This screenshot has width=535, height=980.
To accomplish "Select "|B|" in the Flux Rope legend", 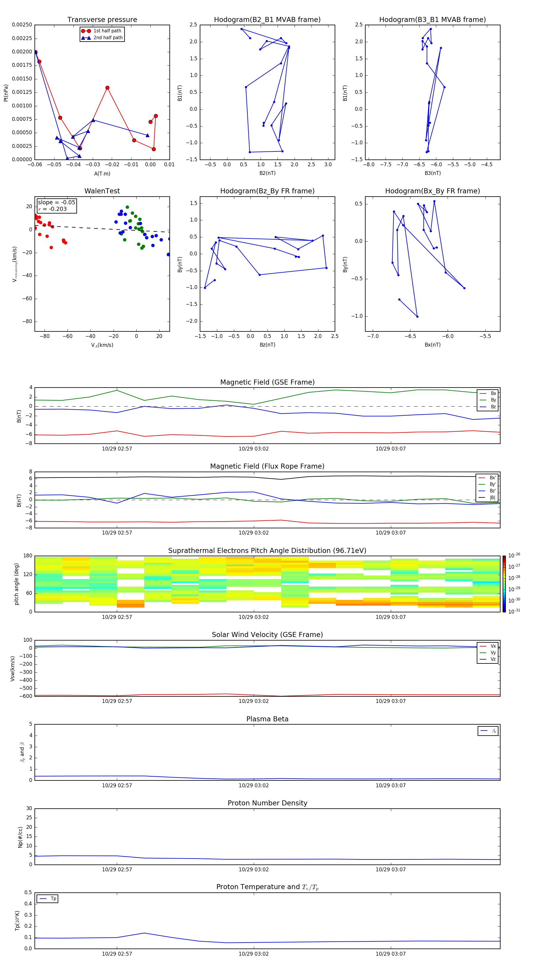I will [487, 498].
